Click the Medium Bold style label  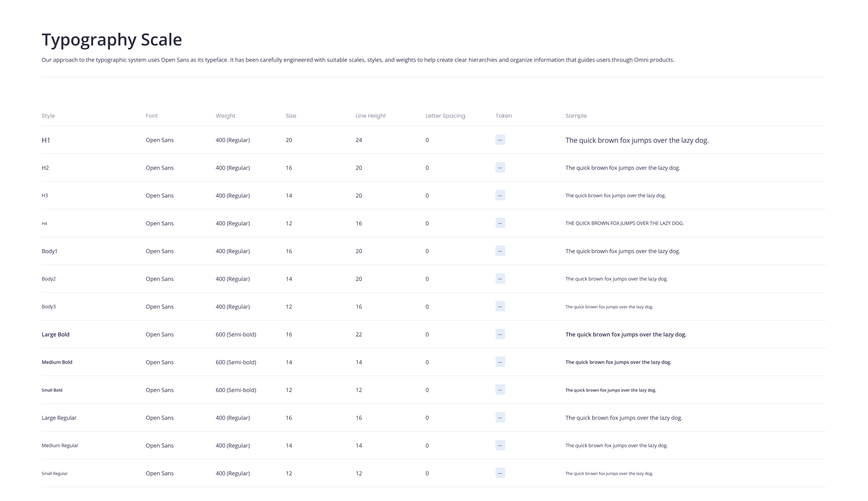[57, 362]
